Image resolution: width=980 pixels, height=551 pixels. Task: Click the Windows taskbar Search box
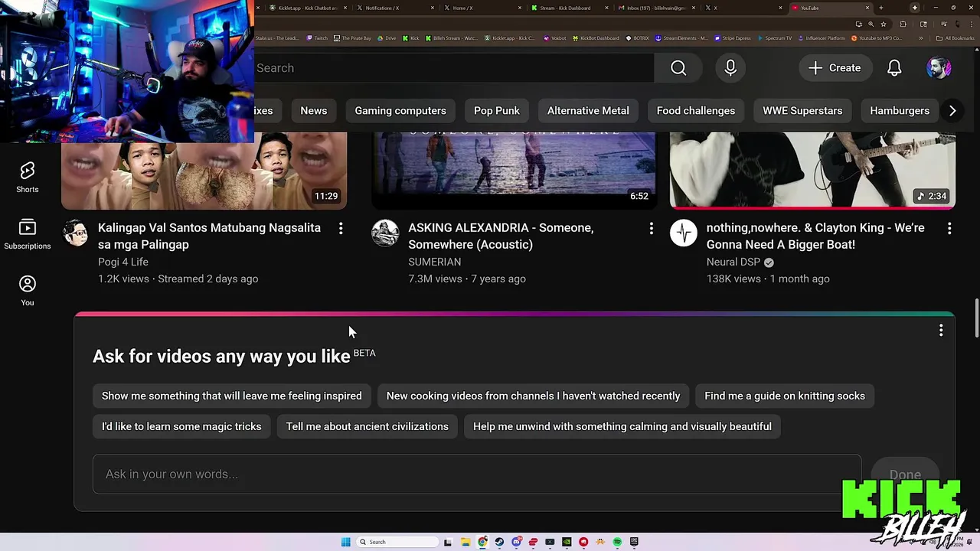397,542
